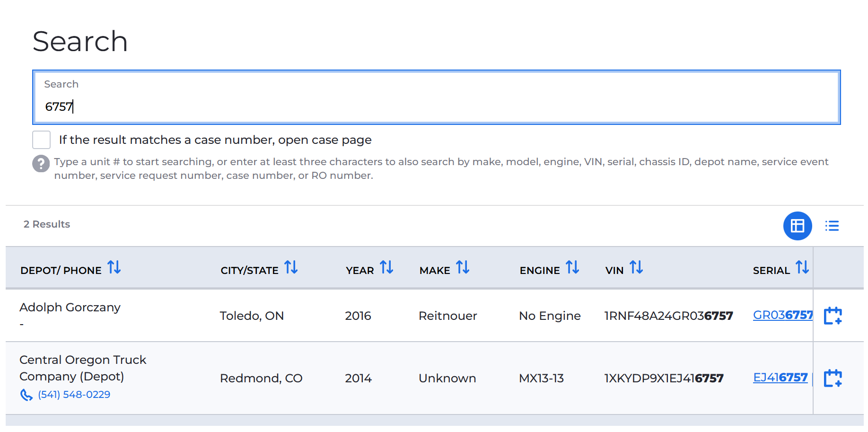This screenshot has width=868, height=432.
Task: Switch to list view
Action: 832,226
